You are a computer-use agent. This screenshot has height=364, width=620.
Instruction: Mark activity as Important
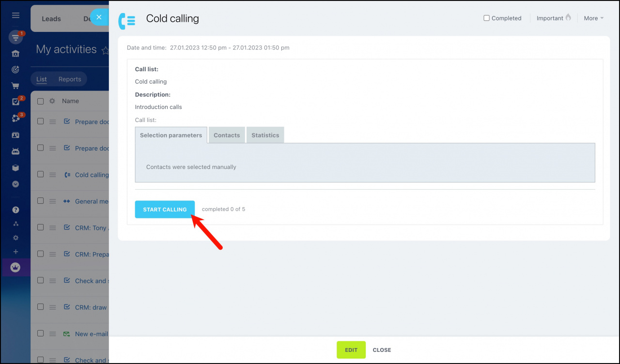(x=550, y=18)
